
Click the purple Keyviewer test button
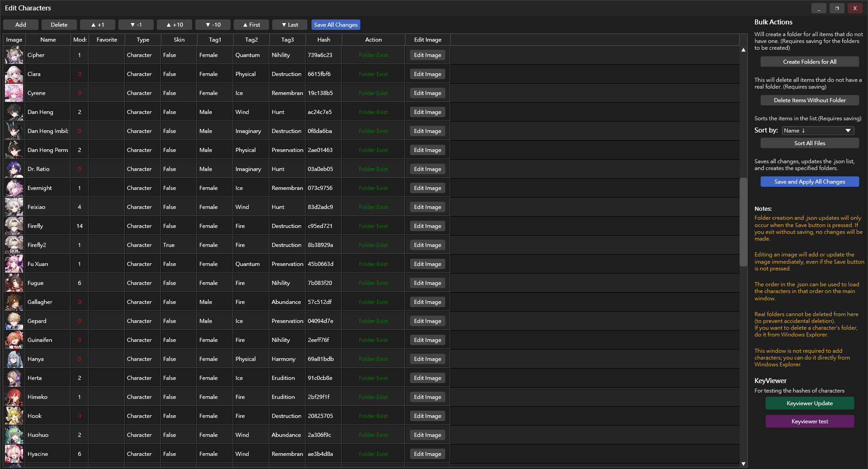tap(810, 422)
